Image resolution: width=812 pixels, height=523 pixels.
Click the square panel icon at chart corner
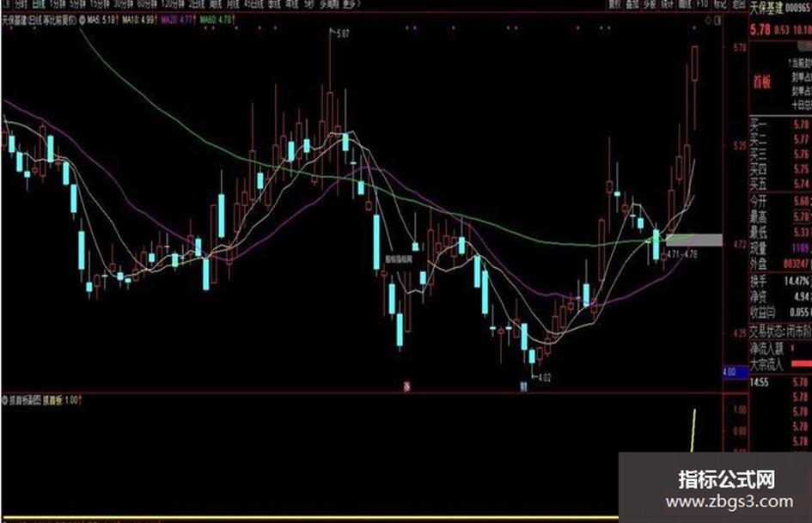click(717, 21)
